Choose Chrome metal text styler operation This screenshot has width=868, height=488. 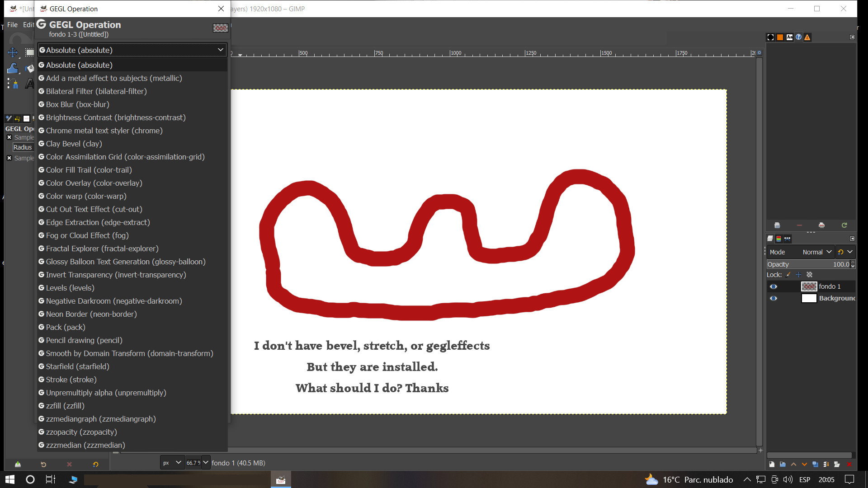pyautogui.click(x=132, y=131)
